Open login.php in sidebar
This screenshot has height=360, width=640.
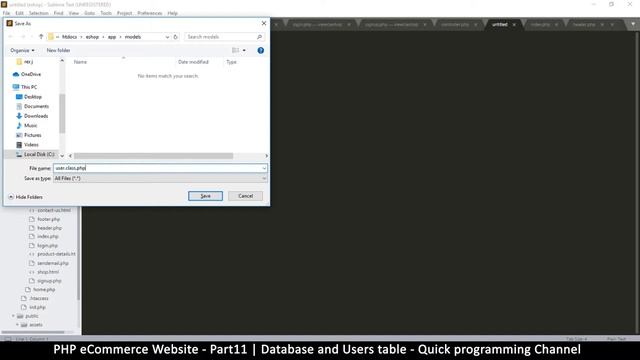47,246
